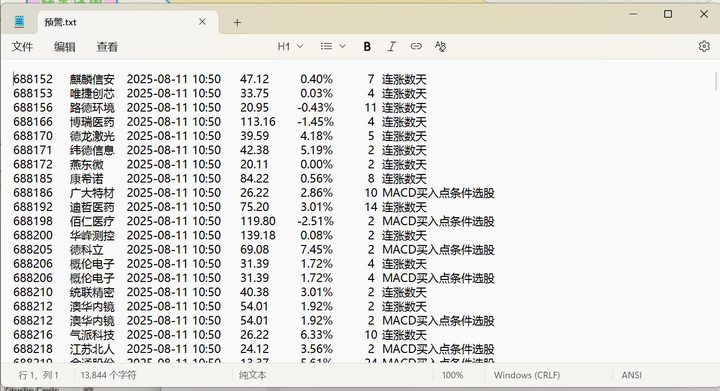Click stock code 688156
This screenshot has width=720, height=391.
click(33, 108)
